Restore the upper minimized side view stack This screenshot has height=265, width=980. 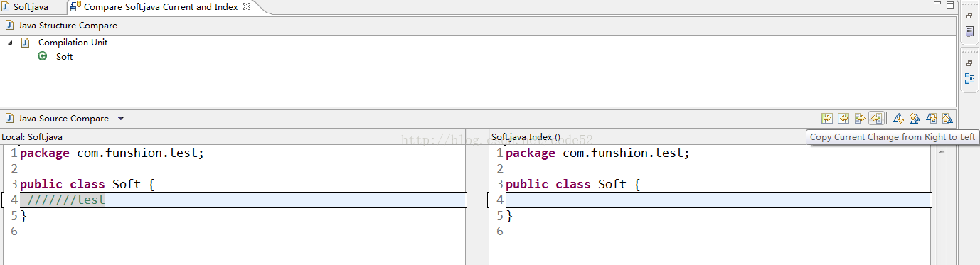tap(969, 15)
